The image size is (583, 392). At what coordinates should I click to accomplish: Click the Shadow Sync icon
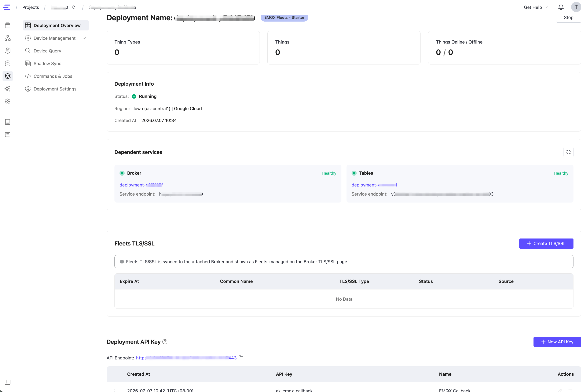[x=28, y=63]
